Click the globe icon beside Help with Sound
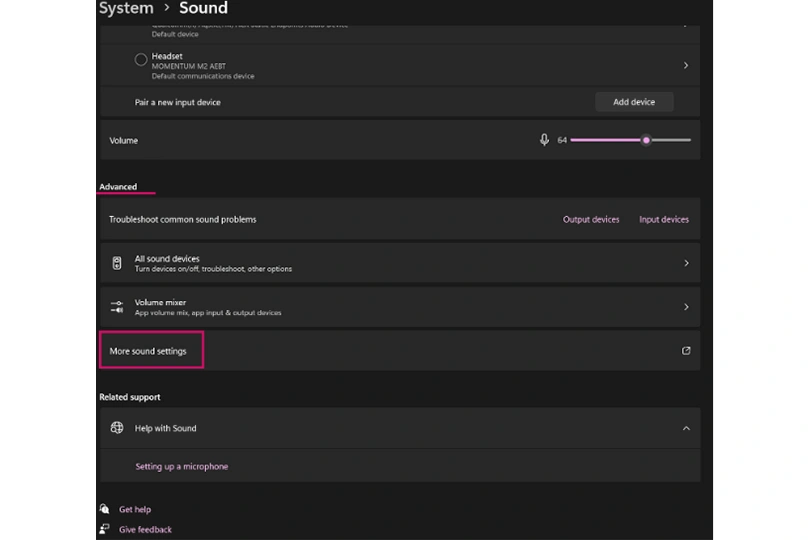810x540 pixels. click(117, 428)
